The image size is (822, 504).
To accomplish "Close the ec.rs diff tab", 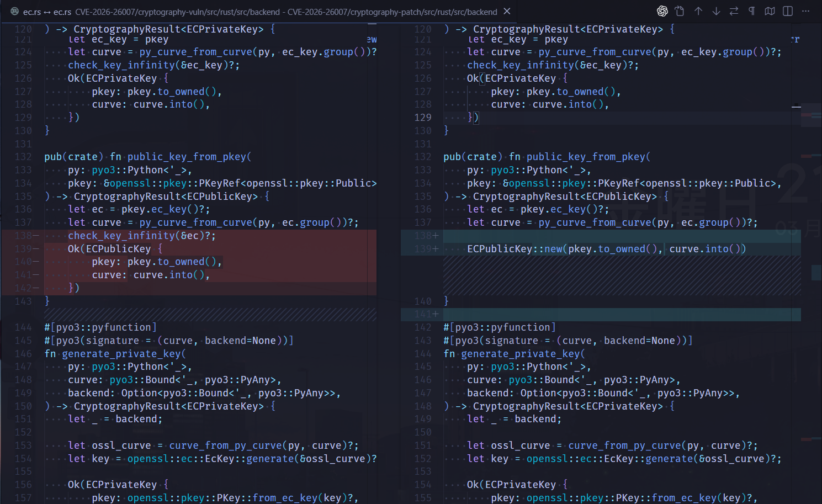I will click(507, 10).
